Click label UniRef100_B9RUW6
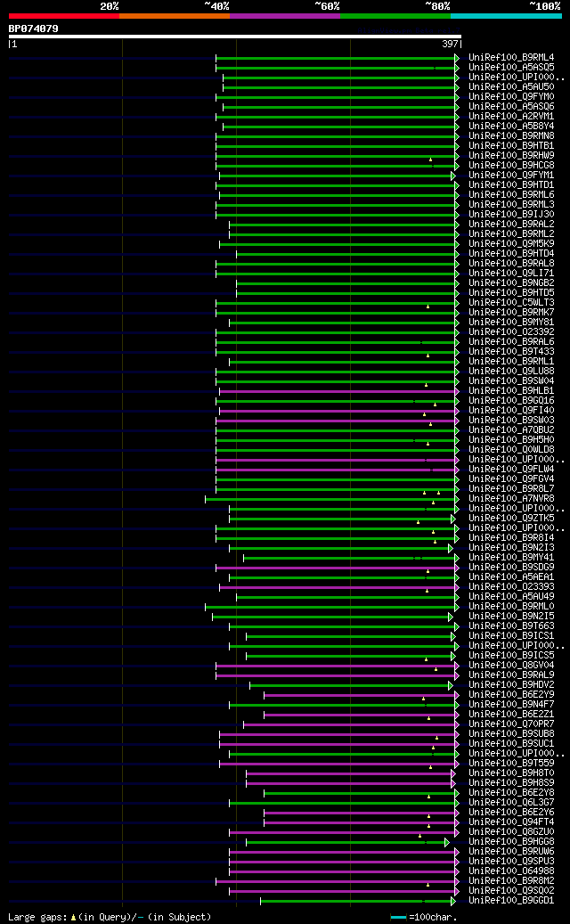 (x=512, y=851)
